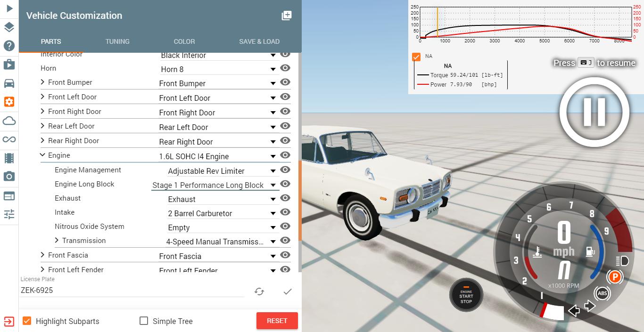
Task: Open the UI apps layout icon
Action: [9, 195]
